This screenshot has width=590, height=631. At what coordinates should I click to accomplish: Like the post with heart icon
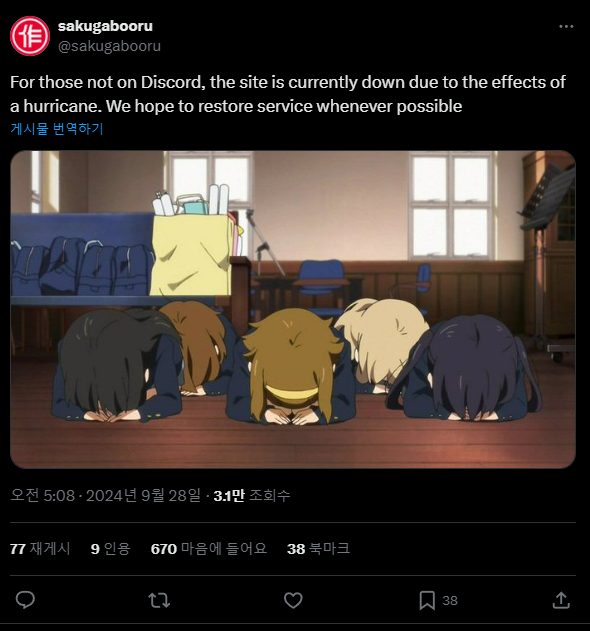coord(293,600)
